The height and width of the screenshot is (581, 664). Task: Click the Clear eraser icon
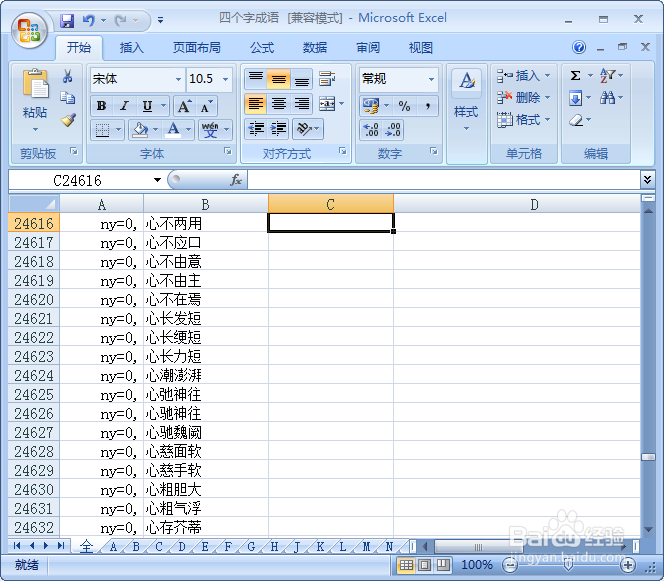[x=576, y=121]
